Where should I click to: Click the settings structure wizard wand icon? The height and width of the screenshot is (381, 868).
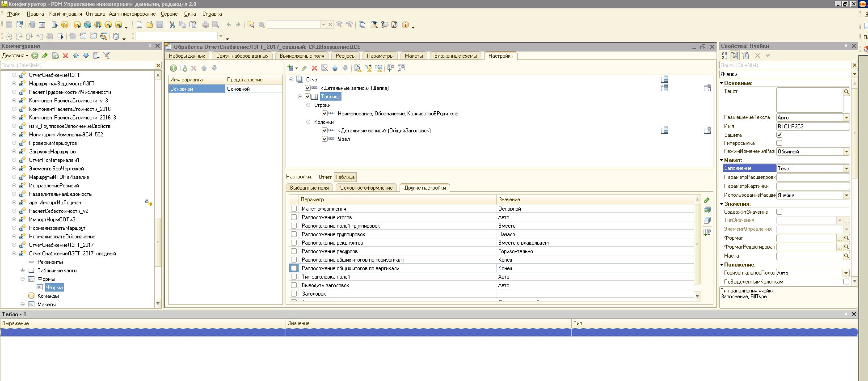(325, 68)
